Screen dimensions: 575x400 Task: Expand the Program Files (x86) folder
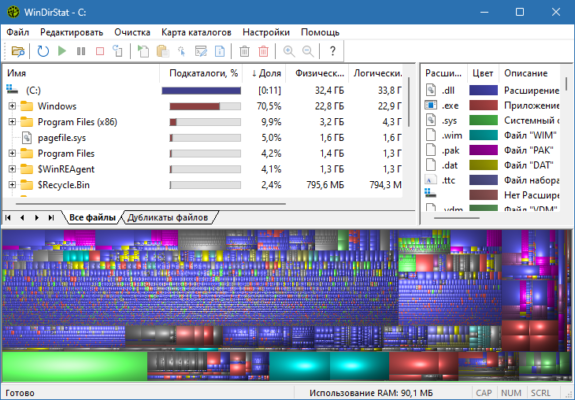coord(12,122)
